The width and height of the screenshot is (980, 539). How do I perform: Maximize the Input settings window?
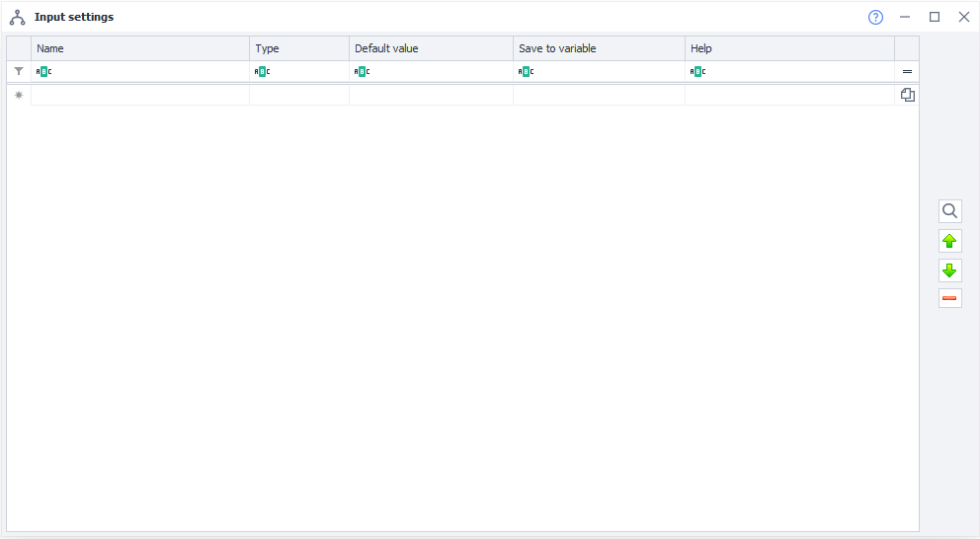click(934, 17)
